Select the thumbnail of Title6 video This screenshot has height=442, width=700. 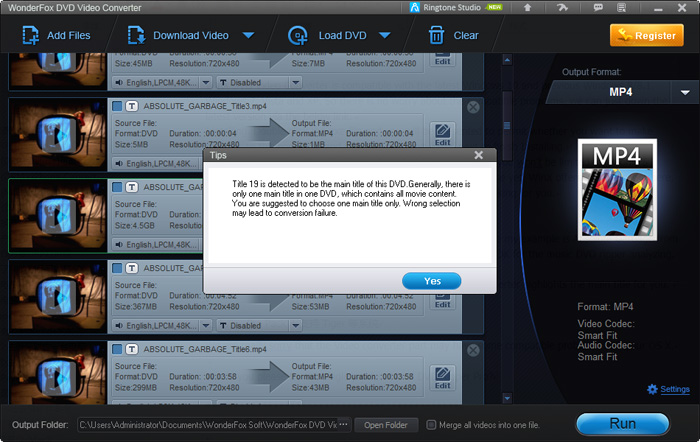pos(58,373)
